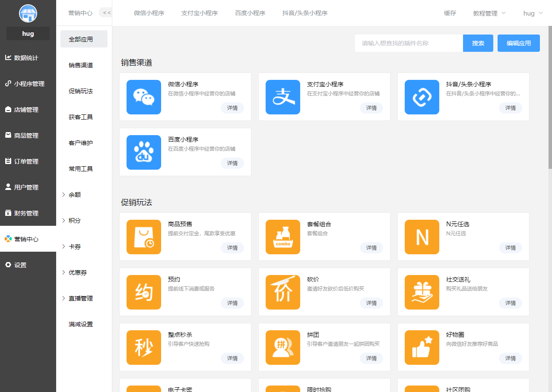Viewport: 552px width, 392px height.
Task: Click the 财务管理 yen icon in sidebar
Action: (x=8, y=213)
